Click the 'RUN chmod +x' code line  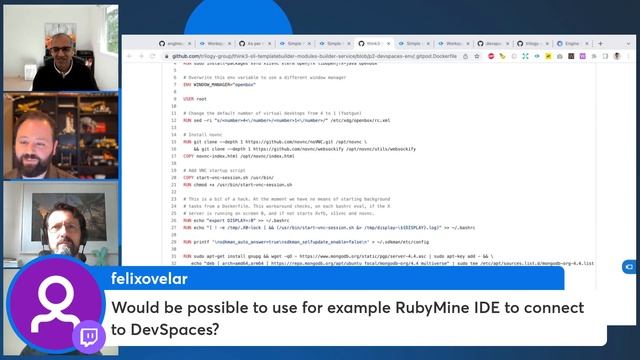tap(238, 185)
